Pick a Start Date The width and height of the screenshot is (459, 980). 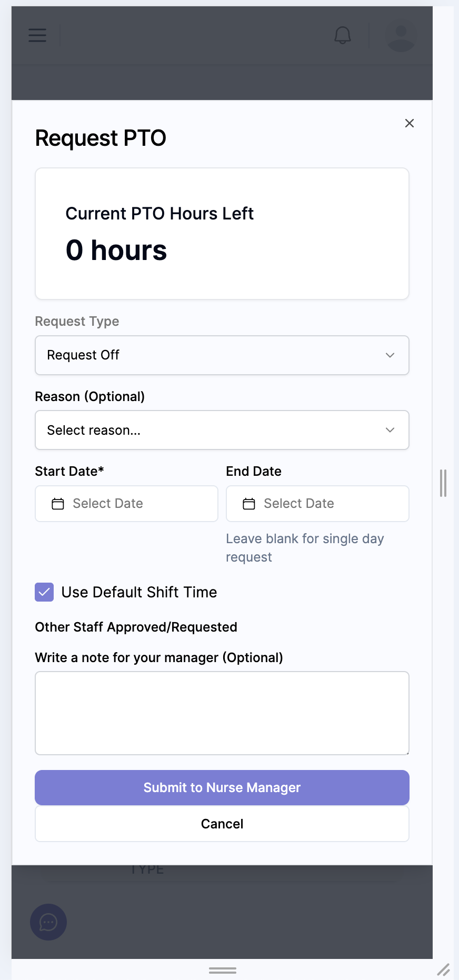click(x=126, y=504)
